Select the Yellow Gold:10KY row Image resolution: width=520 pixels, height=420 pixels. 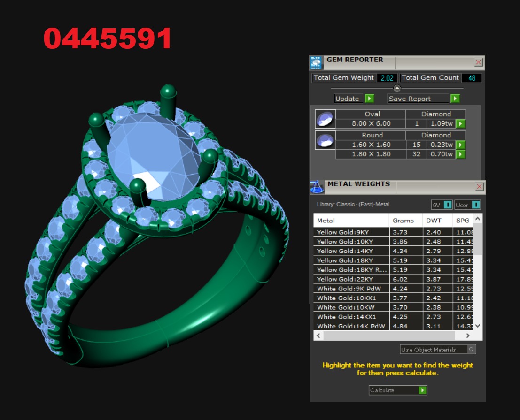(x=393, y=242)
